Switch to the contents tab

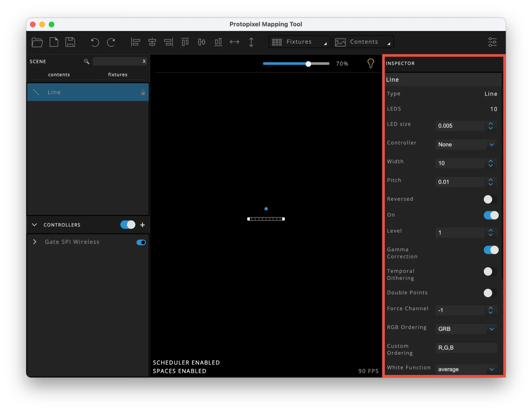click(x=59, y=75)
